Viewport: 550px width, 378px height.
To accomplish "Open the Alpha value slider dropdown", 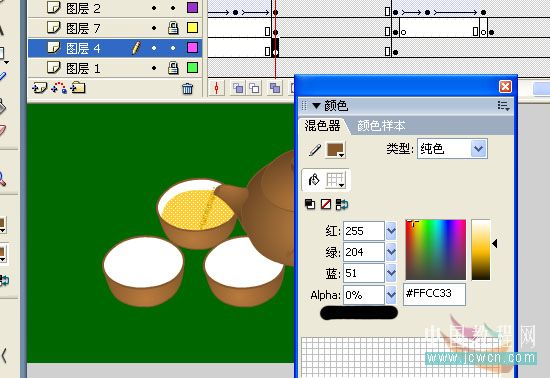I will 391,295.
